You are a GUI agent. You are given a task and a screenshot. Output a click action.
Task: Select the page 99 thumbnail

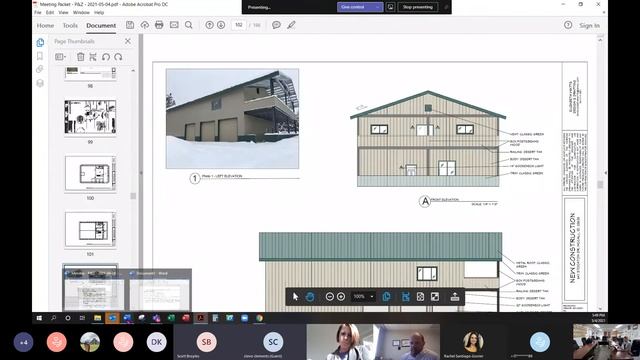coord(90,117)
